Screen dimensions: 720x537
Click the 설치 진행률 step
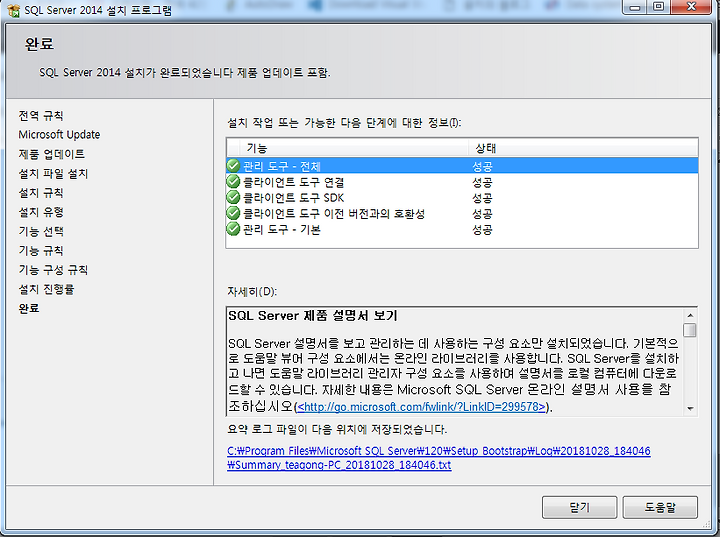tap(46, 289)
